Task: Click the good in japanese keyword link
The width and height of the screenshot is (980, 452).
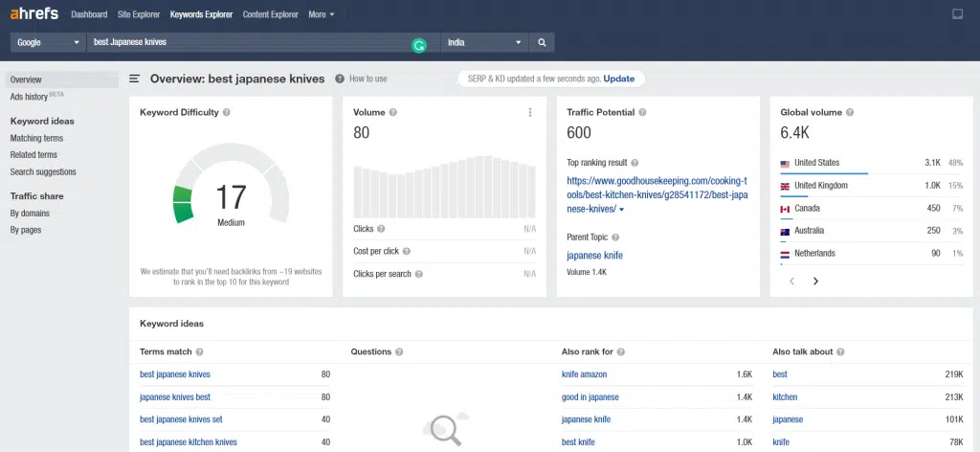Action: pos(590,397)
